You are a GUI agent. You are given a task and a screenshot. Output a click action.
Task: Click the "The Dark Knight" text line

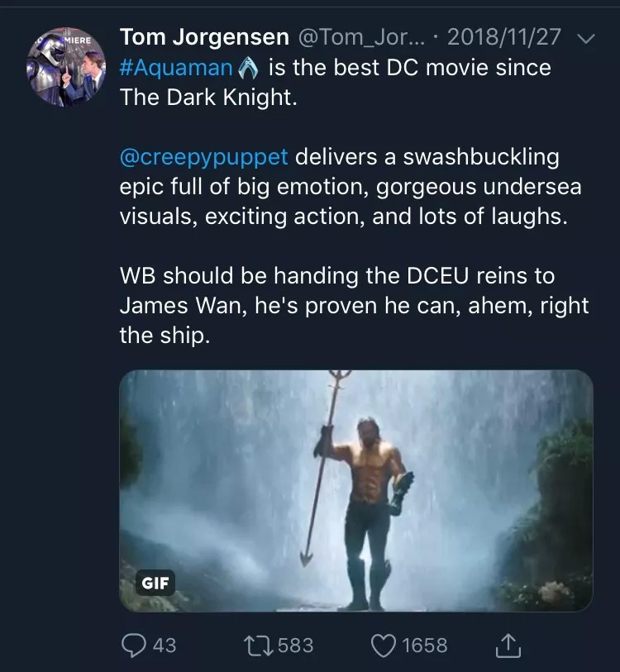206,98
